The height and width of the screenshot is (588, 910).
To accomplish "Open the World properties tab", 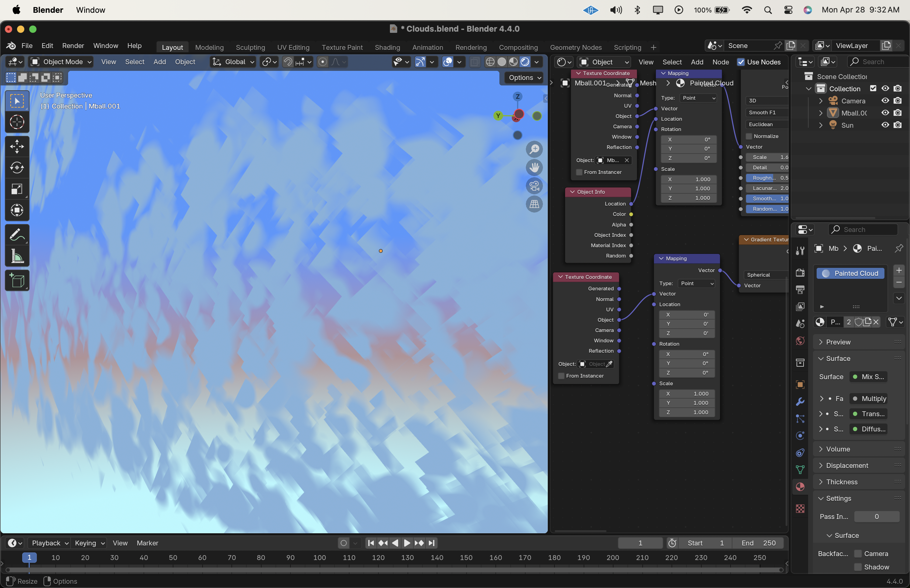I will (x=800, y=341).
